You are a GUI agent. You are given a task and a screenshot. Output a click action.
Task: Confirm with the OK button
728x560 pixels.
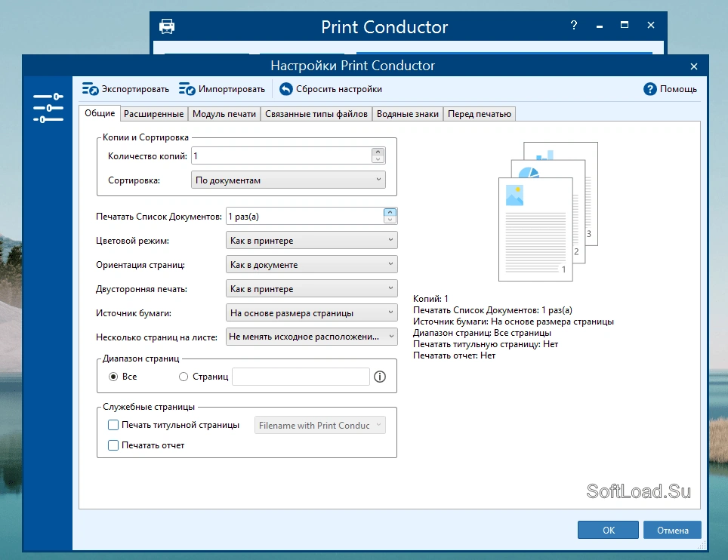[x=608, y=530]
